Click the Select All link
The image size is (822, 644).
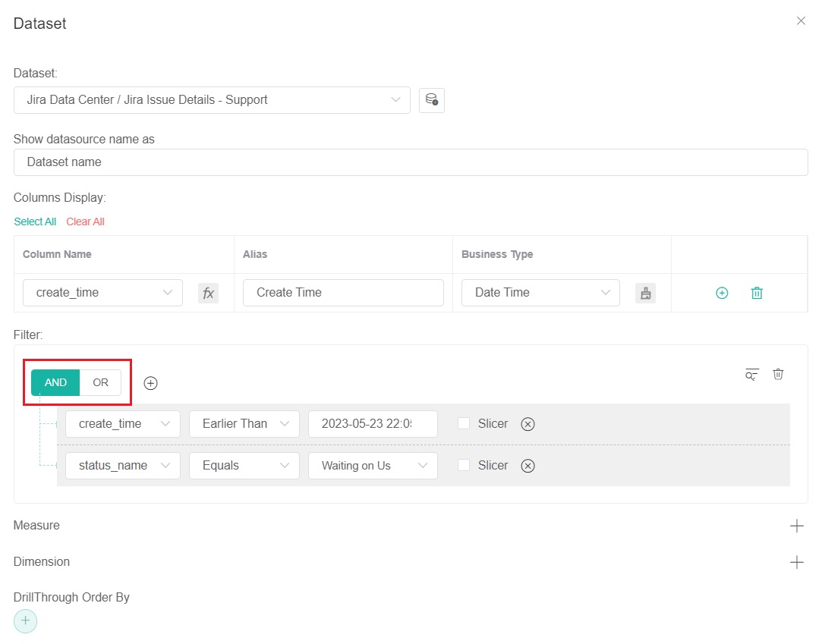click(x=35, y=221)
